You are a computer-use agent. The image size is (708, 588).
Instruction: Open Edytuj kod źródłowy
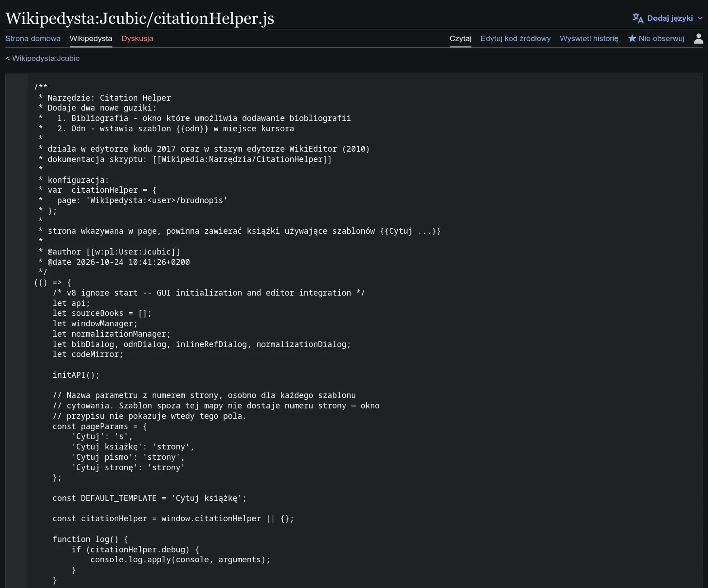click(x=516, y=38)
